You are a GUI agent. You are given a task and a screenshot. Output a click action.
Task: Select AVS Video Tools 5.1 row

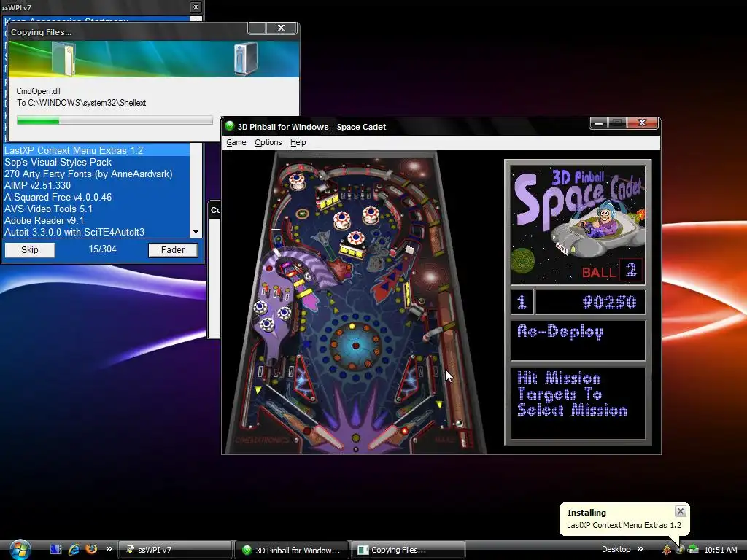coord(97,209)
